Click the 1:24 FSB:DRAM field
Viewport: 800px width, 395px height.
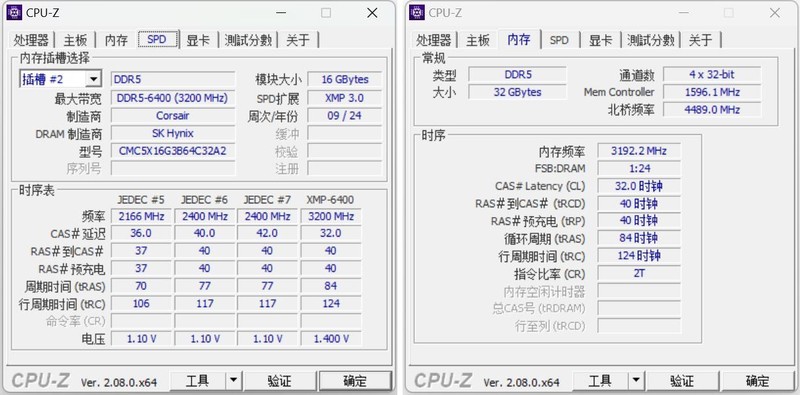(x=639, y=168)
